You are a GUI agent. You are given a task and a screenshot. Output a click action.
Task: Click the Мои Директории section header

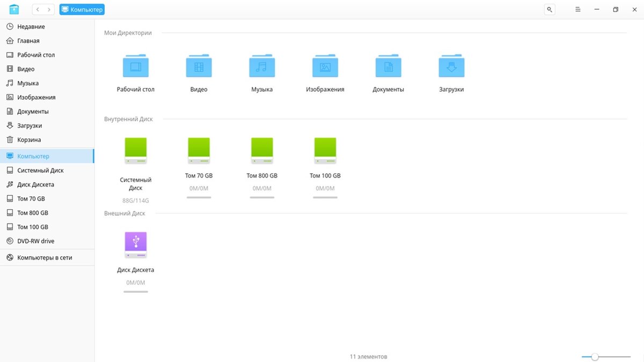[x=128, y=33]
